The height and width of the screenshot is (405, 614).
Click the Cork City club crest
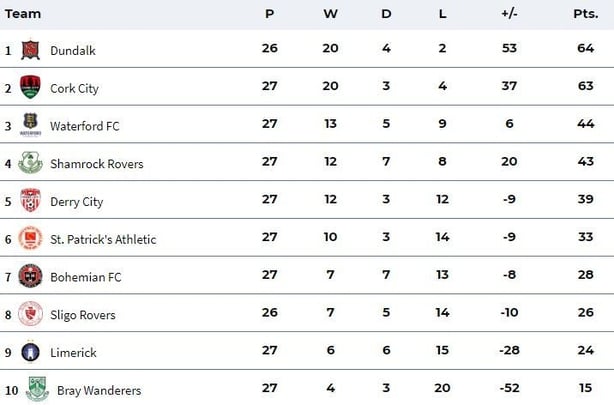click(x=30, y=87)
